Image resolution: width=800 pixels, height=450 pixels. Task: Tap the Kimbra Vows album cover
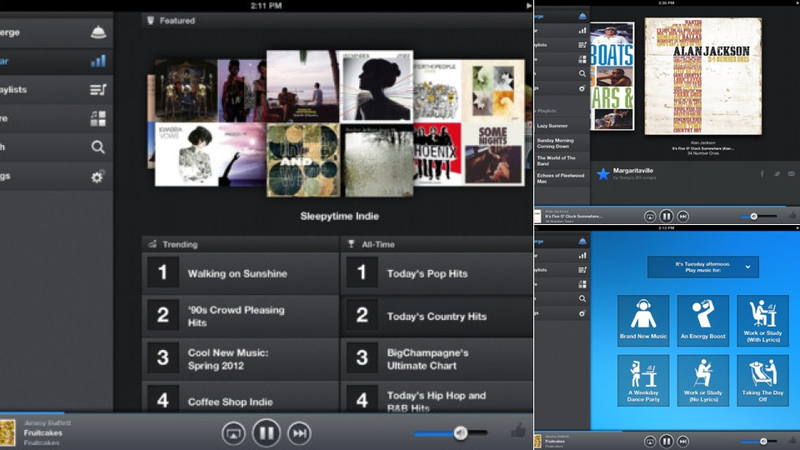[x=187, y=155]
